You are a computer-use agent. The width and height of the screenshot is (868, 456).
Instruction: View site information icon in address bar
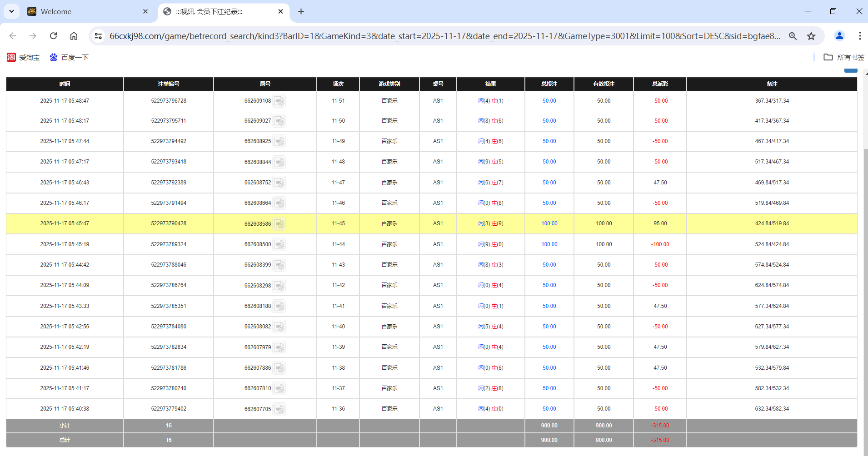98,36
